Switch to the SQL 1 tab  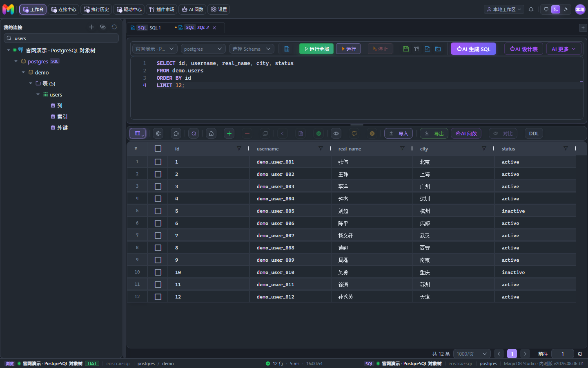tap(146, 28)
